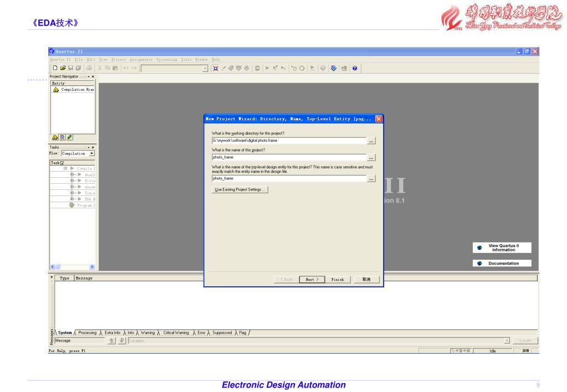Expand the Timing Analysis task node
The image size is (567, 392).
72,193
